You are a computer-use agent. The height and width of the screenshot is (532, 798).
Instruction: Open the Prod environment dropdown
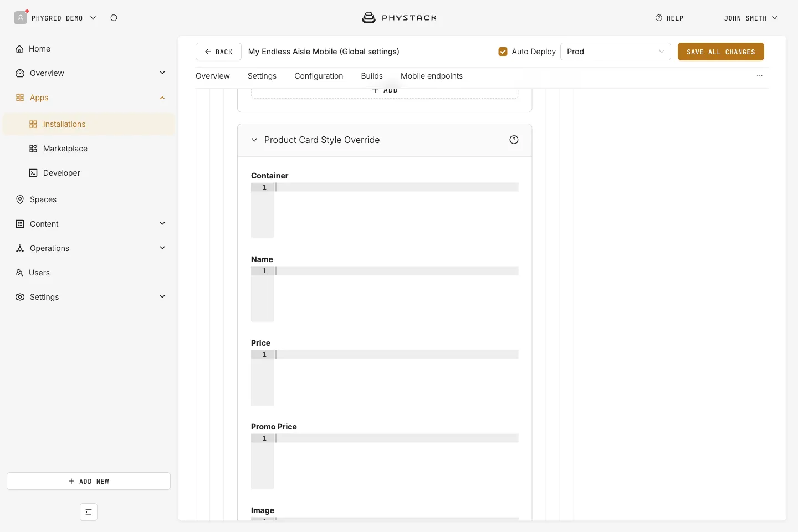click(x=615, y=52)
